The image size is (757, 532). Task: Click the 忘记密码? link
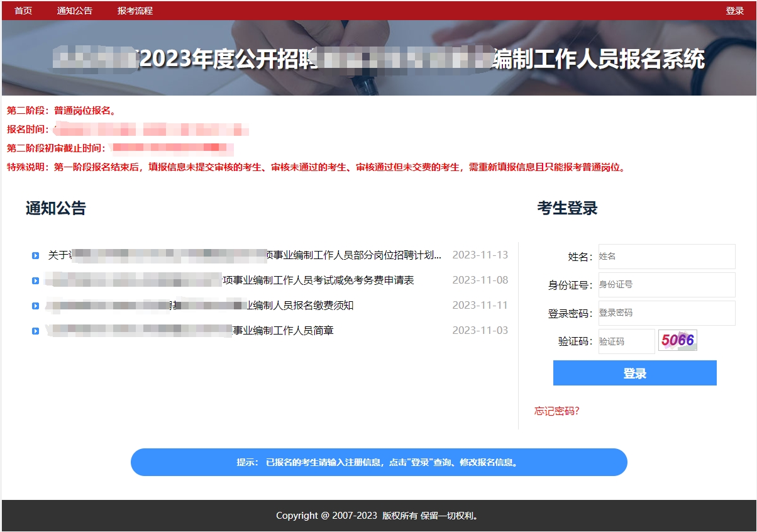click(x=557, y=411)
